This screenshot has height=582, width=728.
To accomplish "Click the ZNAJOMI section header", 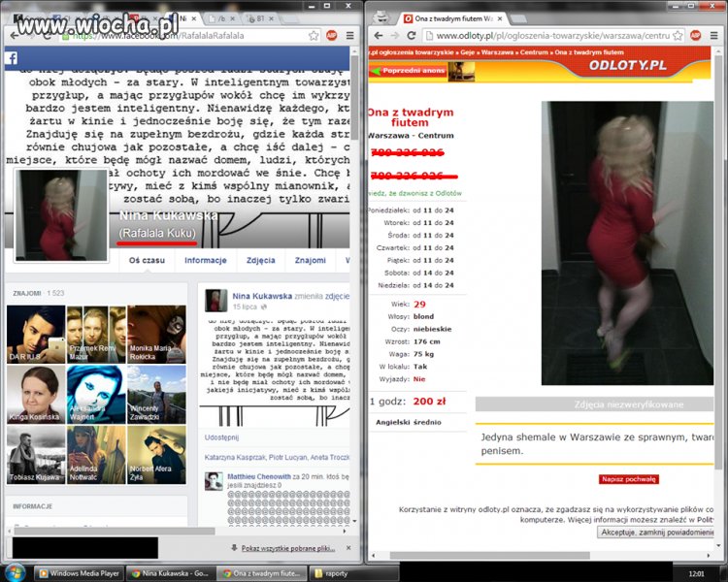I will tap(27, 293).
